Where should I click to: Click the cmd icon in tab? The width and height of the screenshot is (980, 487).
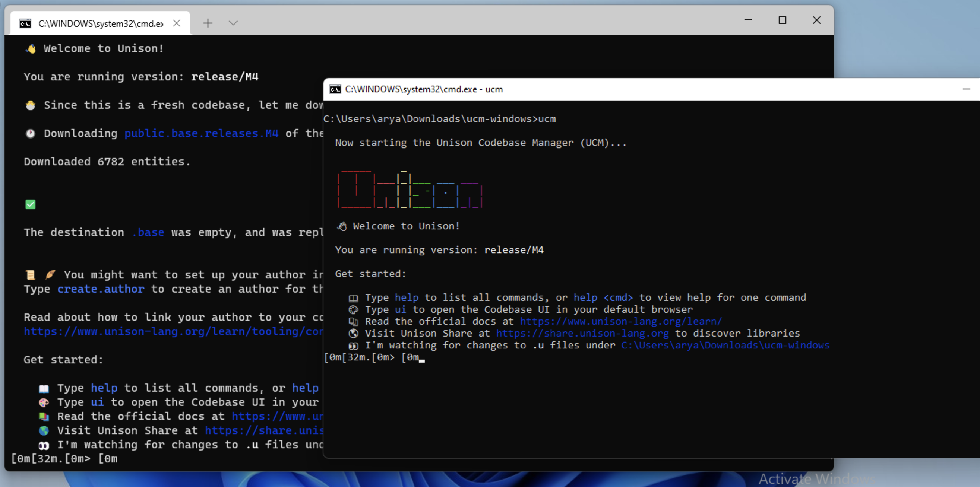pyautogui.click(x=25, y=23)
